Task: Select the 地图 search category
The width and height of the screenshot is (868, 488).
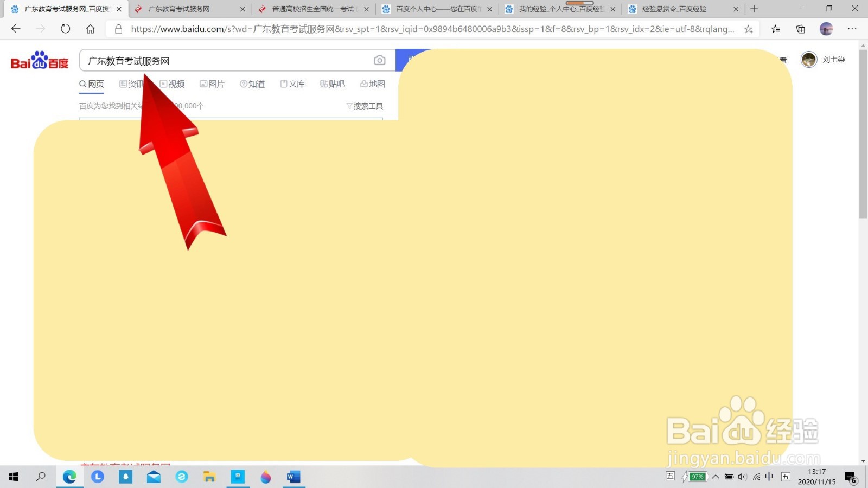Action: [373, 84]
